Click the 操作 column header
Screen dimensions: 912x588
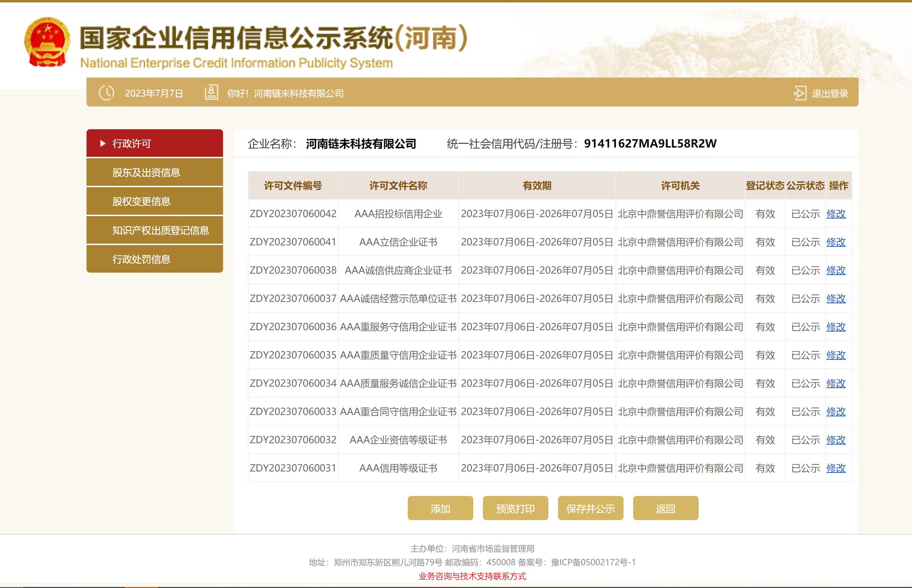839,185
